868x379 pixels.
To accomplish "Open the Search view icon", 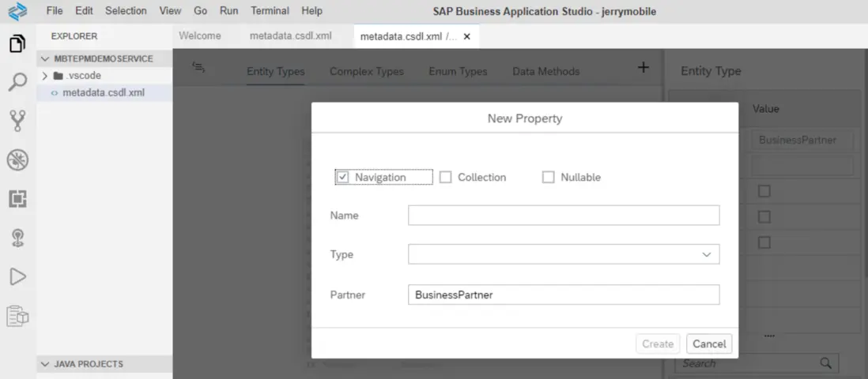I will 17,82.
